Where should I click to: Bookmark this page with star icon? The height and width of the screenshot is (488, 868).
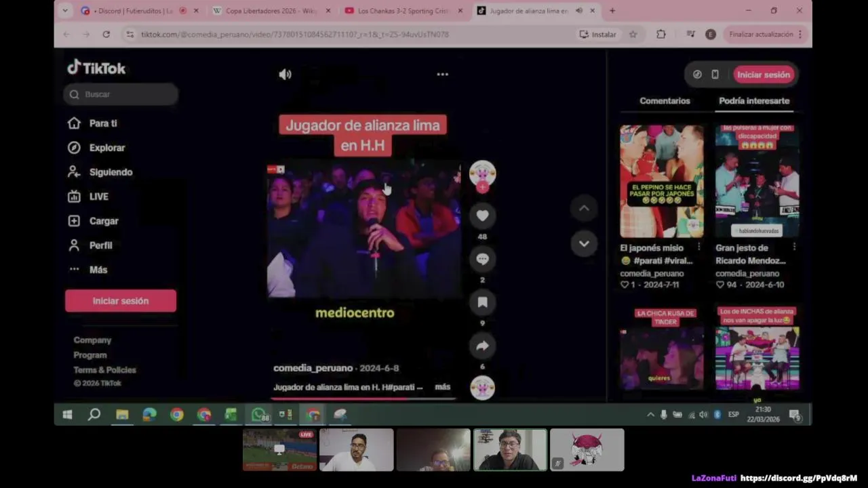click(633, 35)
